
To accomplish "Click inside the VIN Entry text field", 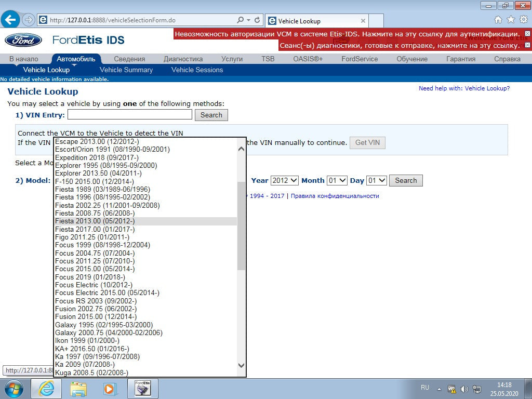I will coord(129,115).
